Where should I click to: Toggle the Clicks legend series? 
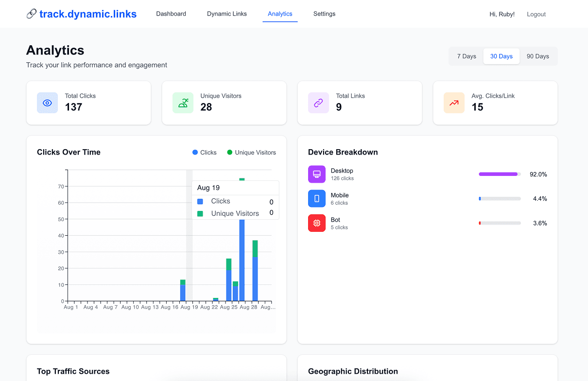[205, 153]
